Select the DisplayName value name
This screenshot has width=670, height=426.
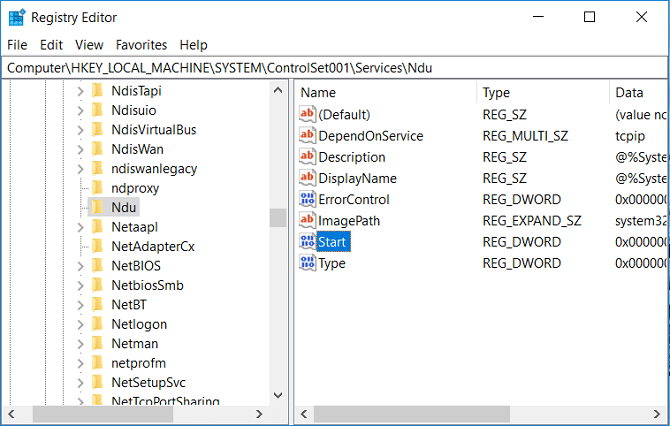point(358,178)
